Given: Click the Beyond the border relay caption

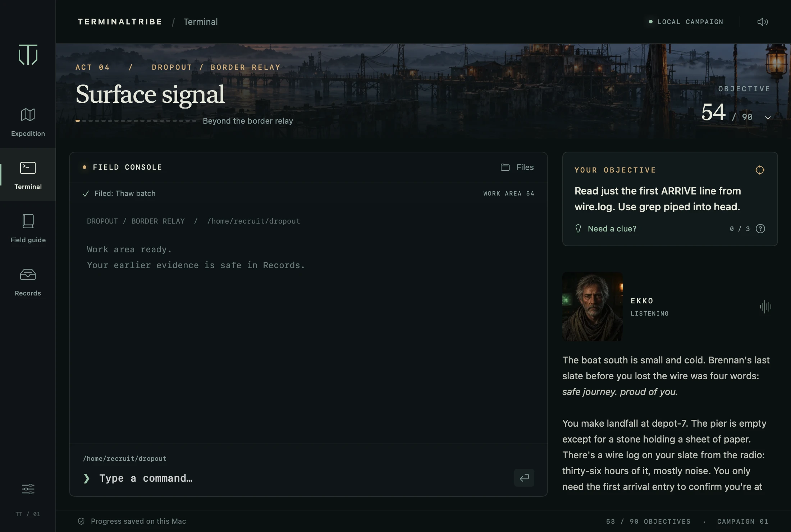Looking at the screenshot, I should [x=248, y=121].
